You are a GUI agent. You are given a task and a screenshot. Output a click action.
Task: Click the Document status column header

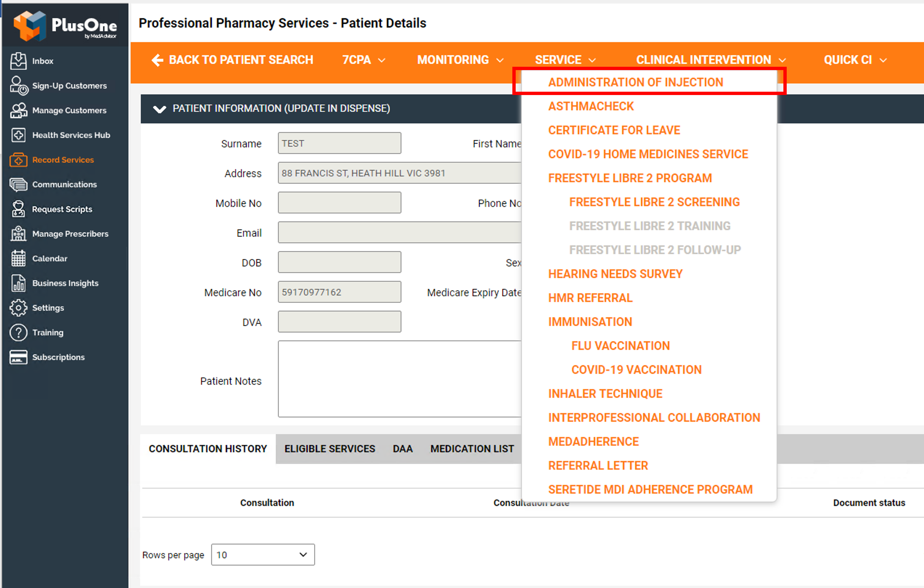(869, 503)
